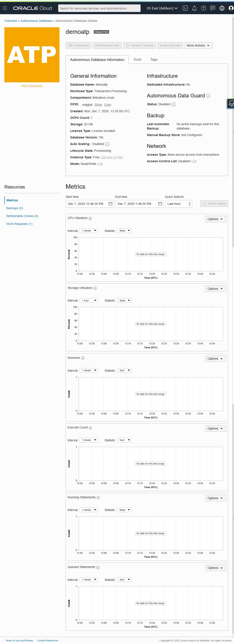Click the Upgrade to Paid link
The width and height of the screenshot is (234, 644).
pyautogui.click(x=112, y=157)
